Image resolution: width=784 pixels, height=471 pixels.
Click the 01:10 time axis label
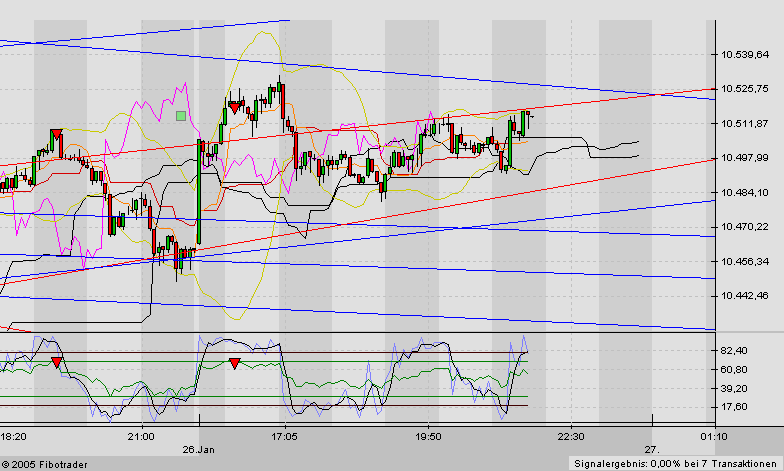coord(714,437)
